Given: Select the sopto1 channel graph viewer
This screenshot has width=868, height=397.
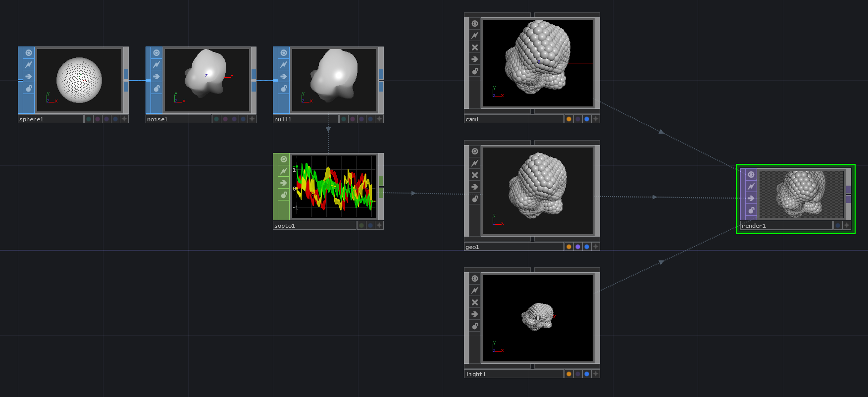Looking at the screenshot, I should coord(334,187).
